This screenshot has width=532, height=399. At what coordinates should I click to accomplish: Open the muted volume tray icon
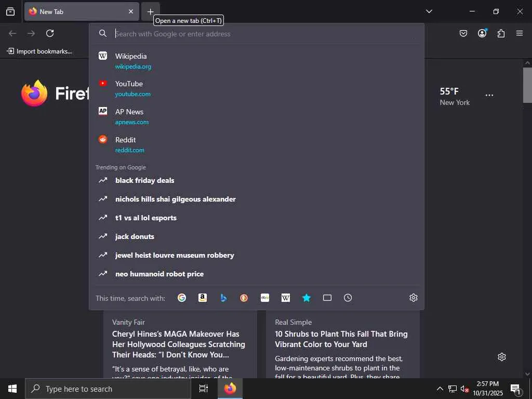pos(464,389)
